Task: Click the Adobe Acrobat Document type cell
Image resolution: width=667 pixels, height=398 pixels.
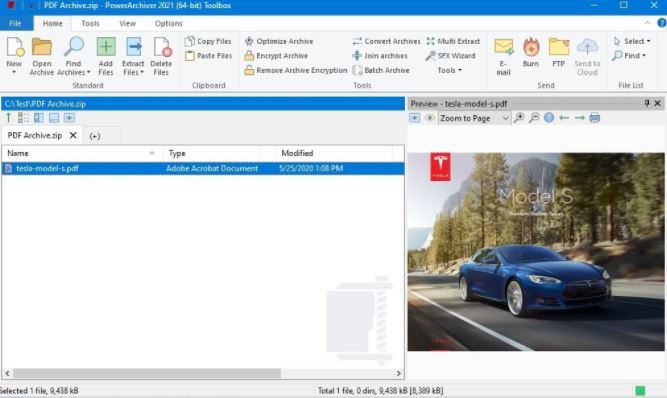Action: 212,168
